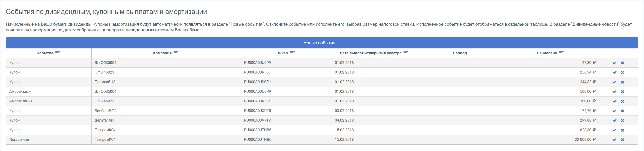644x151 pixels.
Task: Reject the ОФЗ 46023 coupon of 256,34 ₽
Action: click(622, 73)
